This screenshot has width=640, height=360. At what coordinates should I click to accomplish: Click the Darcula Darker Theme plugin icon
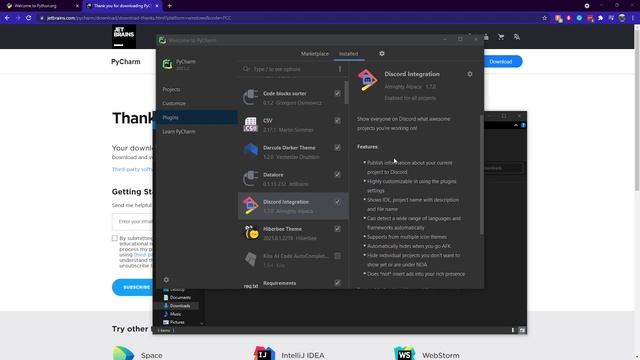(250, 151)
